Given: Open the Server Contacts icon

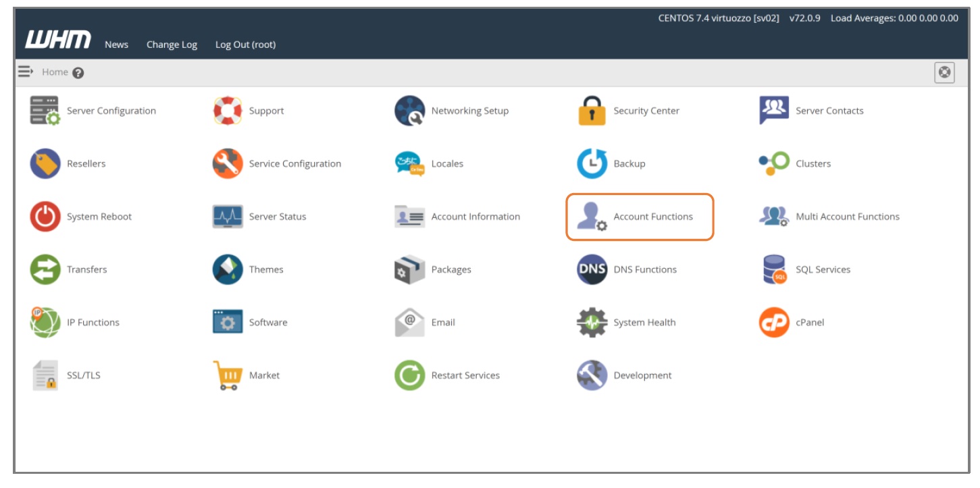Looking at the screenshot, I should pyautogui.click(x=774, y=110).
